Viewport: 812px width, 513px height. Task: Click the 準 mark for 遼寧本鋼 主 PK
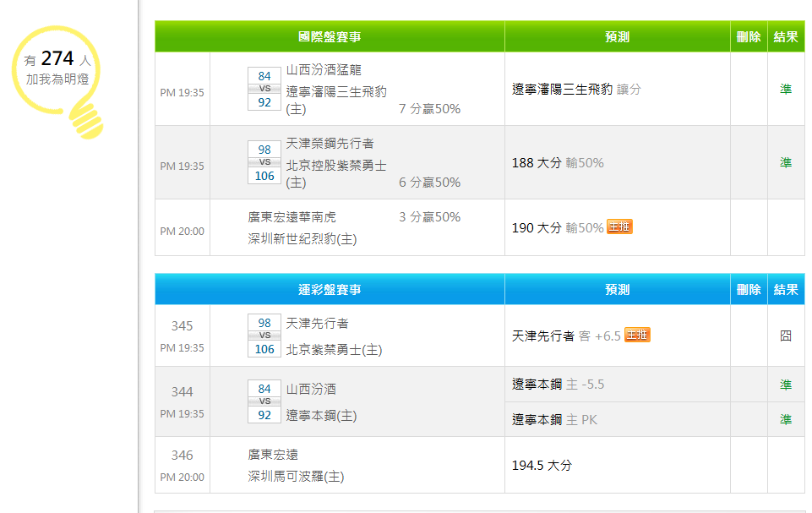[786, 419]
